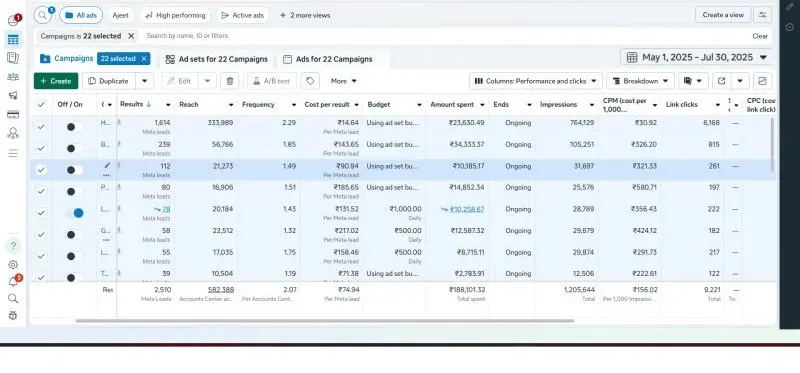Open the hamburger all tools menu in sidebar
This screenshot has height=373, width=800.
[x=13, y=154]
